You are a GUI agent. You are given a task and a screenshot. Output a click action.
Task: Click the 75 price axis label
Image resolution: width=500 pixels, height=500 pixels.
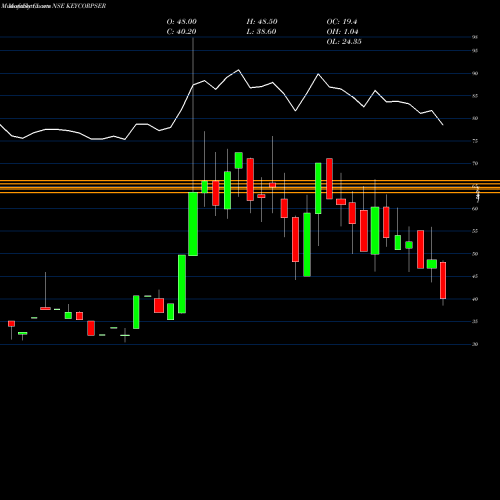[x=475, y=141]
